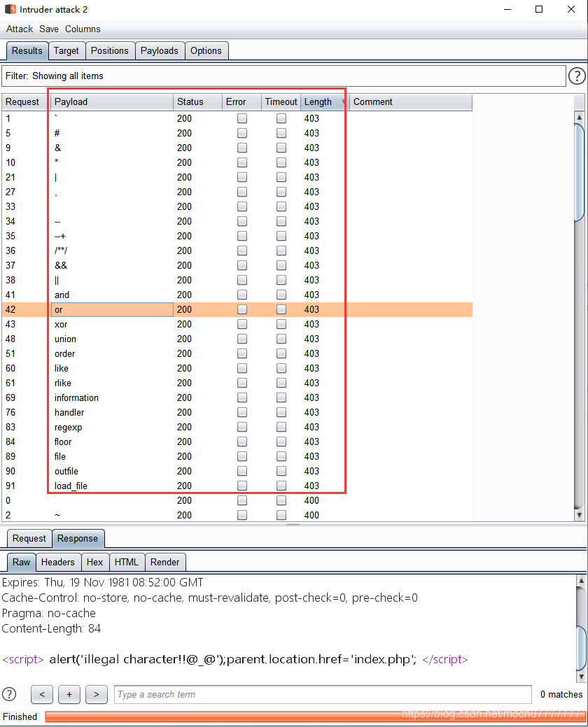Switch to the Positions tab
The height and width of the screenshot is (727, 588).
109,51
